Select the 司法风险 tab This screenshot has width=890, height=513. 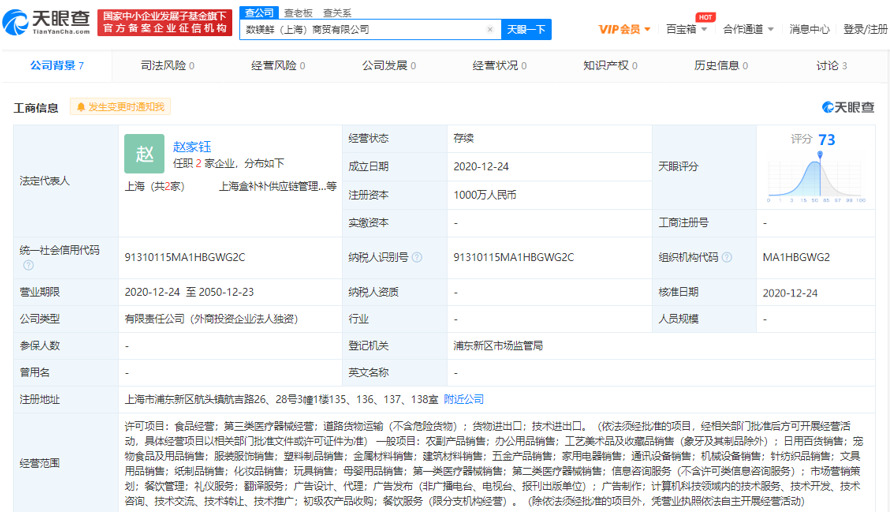tap(167, 65)
